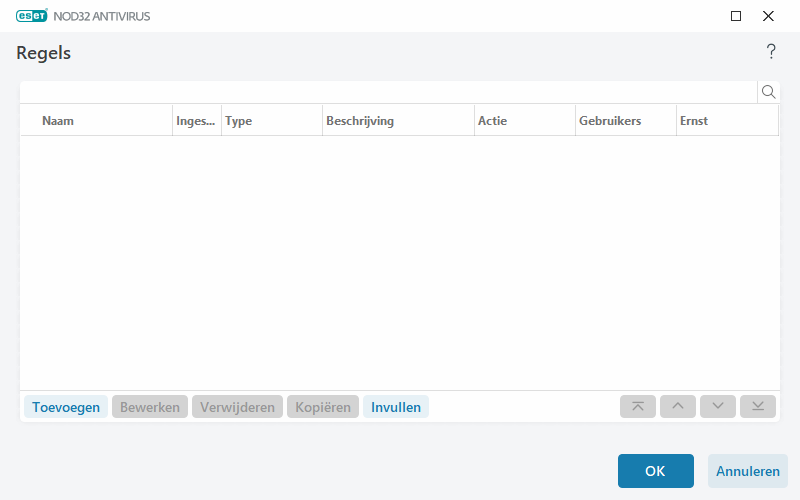This screenshot has height=500, width=800.
Task: Move rule to top arrow button
Action: point(638,407)
